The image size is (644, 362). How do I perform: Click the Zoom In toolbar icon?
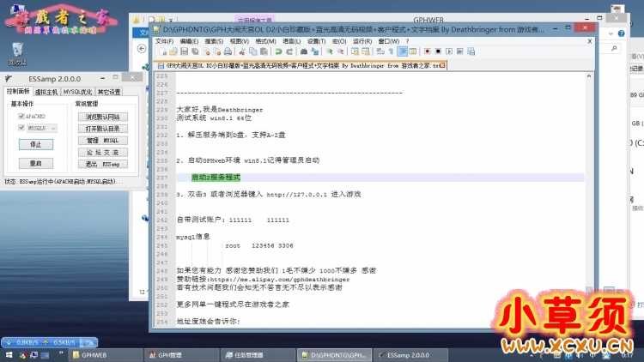click(x=330, y=51)
